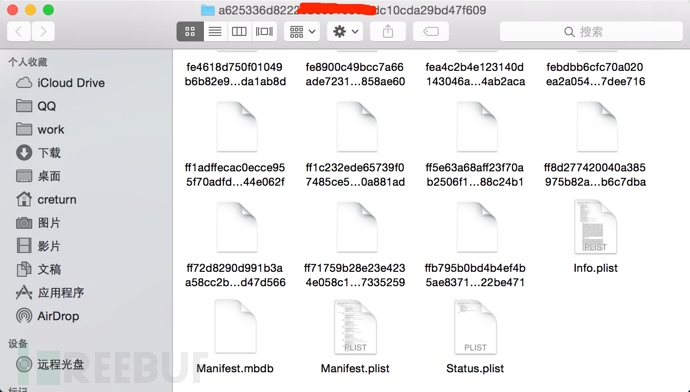This screenshot has width=690, height=392.
Task: Select file icon ff5e63a68aff23f70a
Action: (477, 127)
